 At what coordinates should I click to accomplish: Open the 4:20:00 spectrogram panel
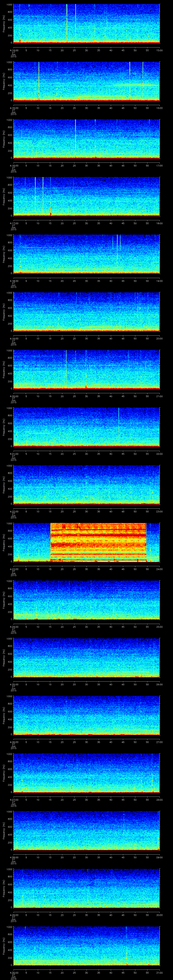tap(86, 369)
